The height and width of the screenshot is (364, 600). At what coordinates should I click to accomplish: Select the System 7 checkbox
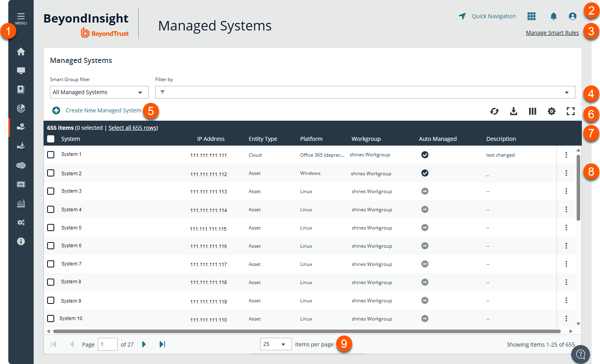click(x=51, y=264)
